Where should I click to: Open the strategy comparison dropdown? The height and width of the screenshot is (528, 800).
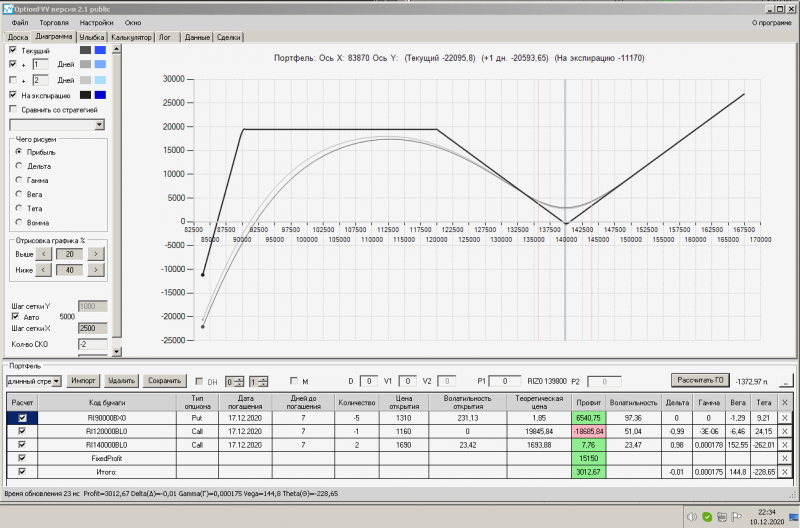pyautogui.click(x=98, y=125)
